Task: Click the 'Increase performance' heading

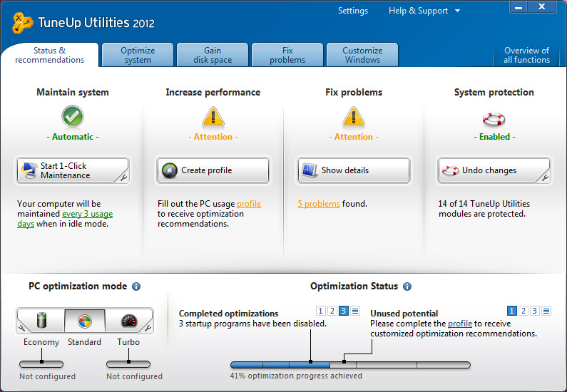Action: (x=213, y=92)
